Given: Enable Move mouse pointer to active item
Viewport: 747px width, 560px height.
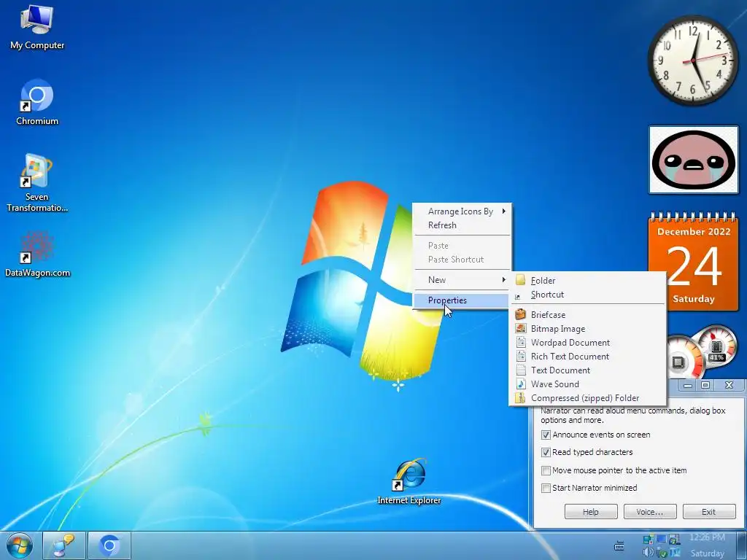Looking at the screenshot, I should point(546,470).
